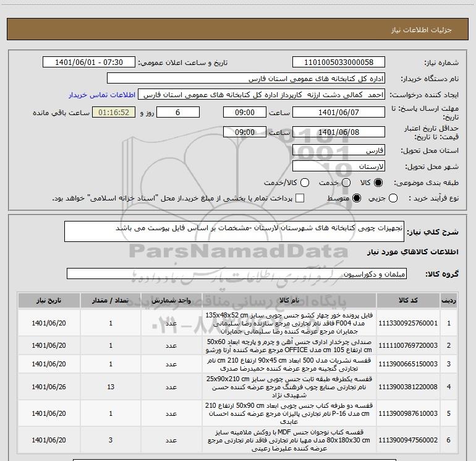Click item code 1113900665150003
Viewport: 476px width, 461px height.
[x=408, y=364]
